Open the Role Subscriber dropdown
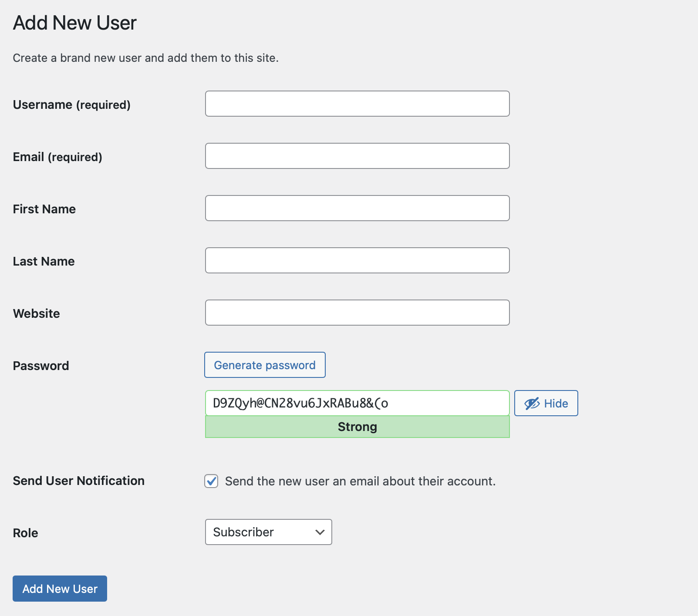Screen dimensions: 698x616 [x=268, y=532]
